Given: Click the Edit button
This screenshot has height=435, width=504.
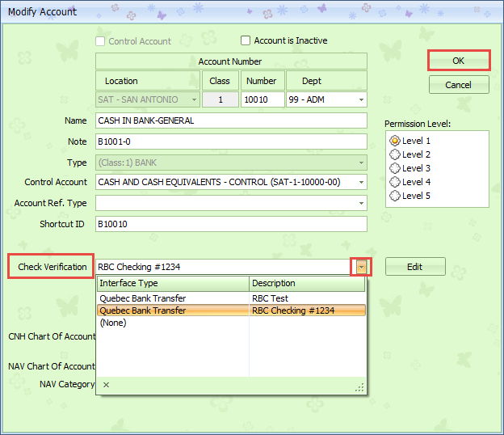Looking at the screenshot, I should tap(415, 267).
